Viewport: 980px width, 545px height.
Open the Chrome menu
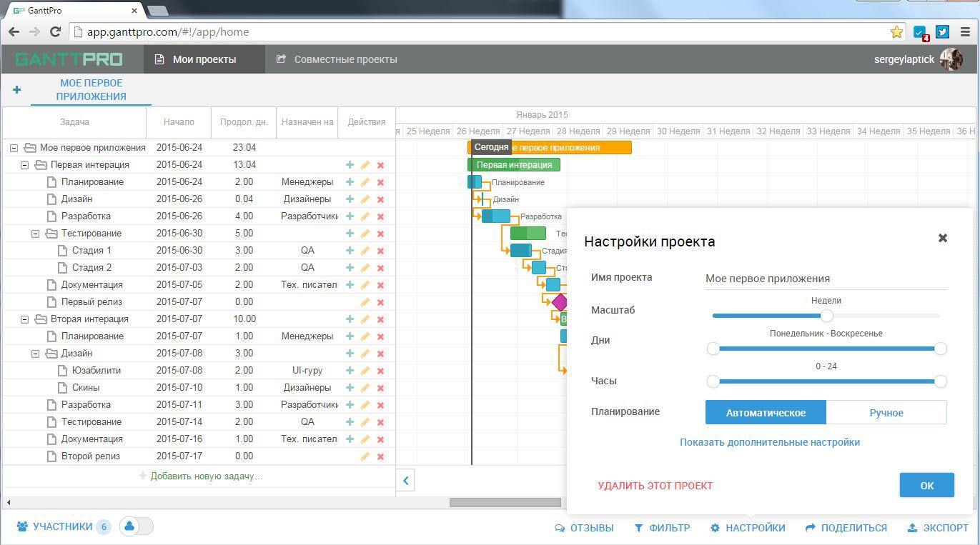click(x=966, y=32)
